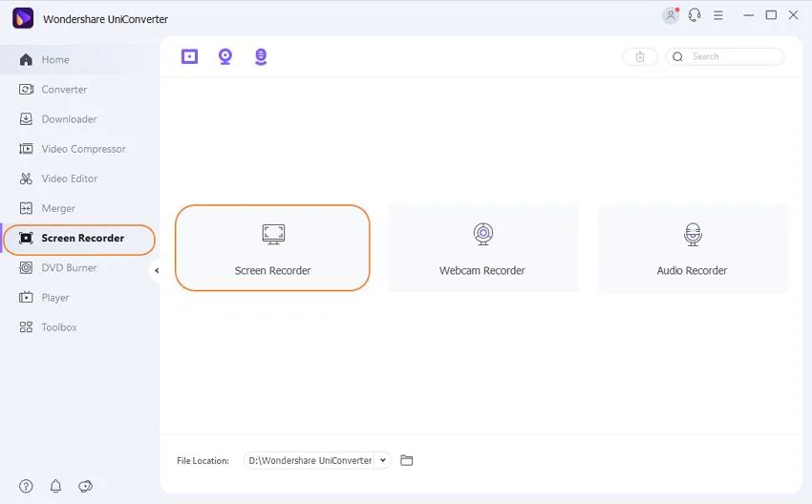Click the File Location path text

pos(310,460)
